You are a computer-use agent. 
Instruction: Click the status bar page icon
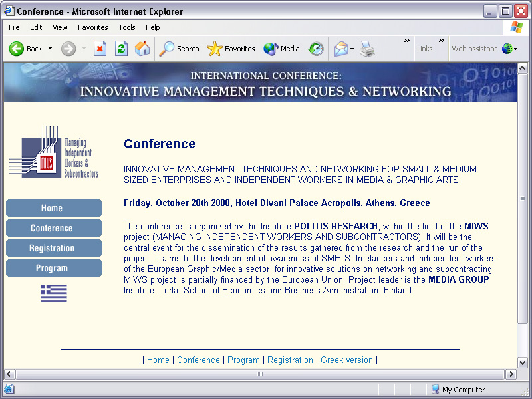9,389
